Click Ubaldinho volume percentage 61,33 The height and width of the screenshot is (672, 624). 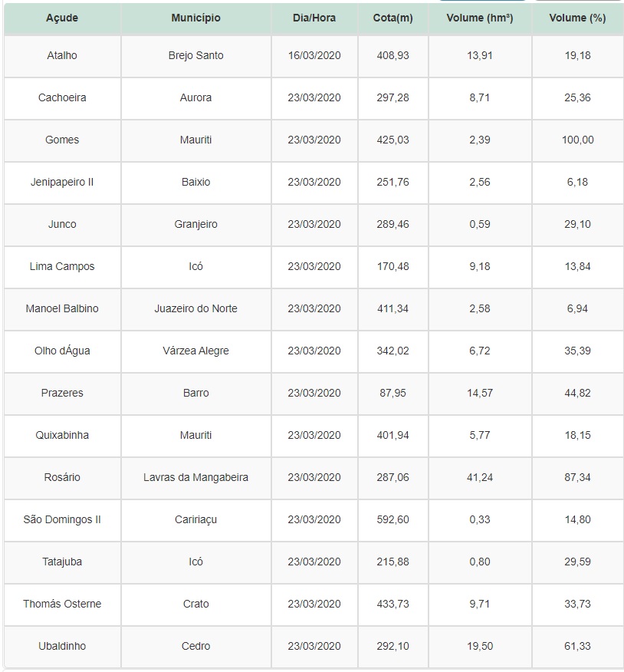click(577, 647)
